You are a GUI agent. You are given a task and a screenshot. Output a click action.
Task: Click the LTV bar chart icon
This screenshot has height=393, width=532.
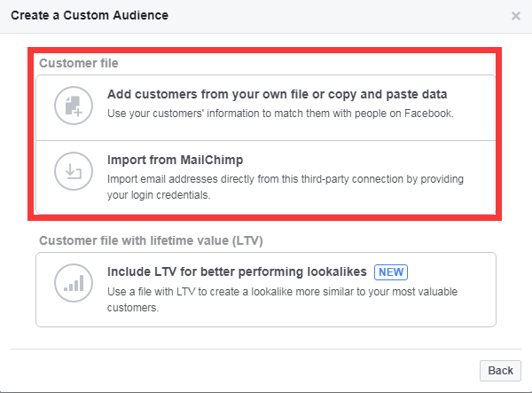click(x=74, y=283)
